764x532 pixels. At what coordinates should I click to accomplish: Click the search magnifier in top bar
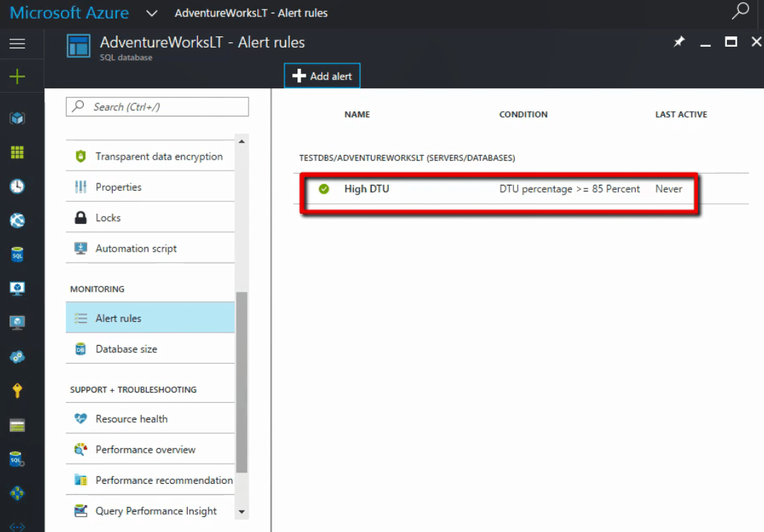click(x=740, y=12)
